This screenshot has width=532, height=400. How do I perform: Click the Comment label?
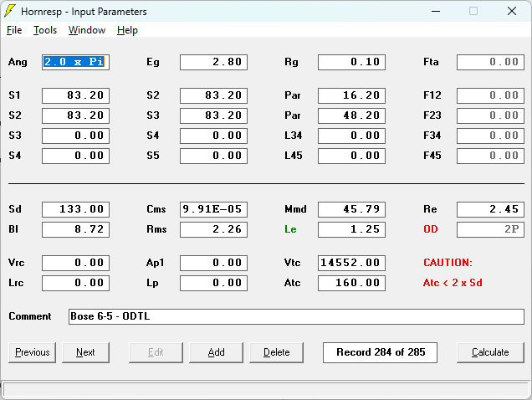click(x=30, y=316)
